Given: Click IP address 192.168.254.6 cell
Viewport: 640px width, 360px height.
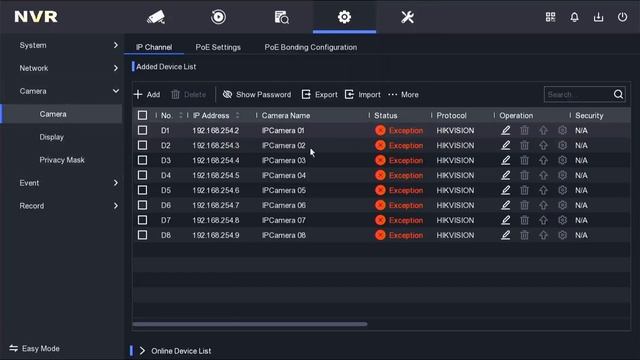Looking at the screenshot, I should coord(216,190).
